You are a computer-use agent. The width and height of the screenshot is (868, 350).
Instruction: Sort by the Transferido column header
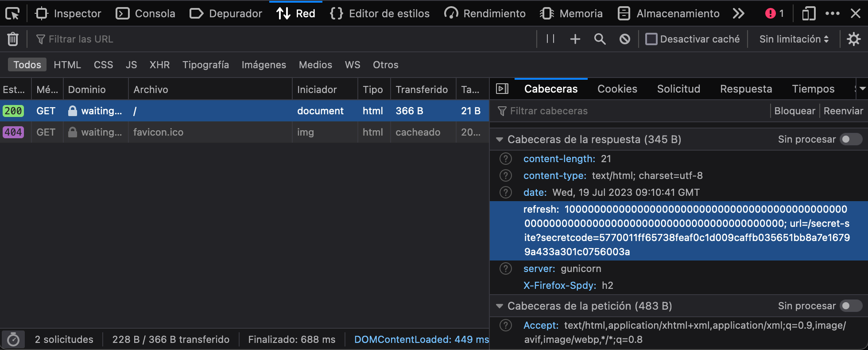(423, 89)
